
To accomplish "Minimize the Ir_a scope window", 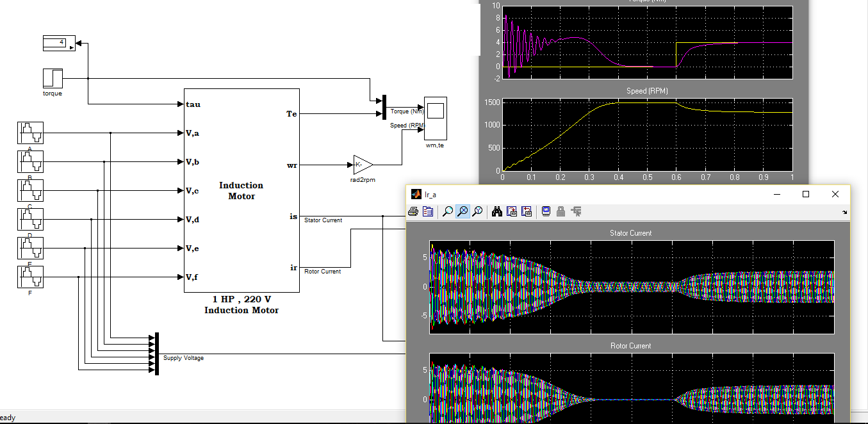I will pyautogui.click(x=776, y=194).
